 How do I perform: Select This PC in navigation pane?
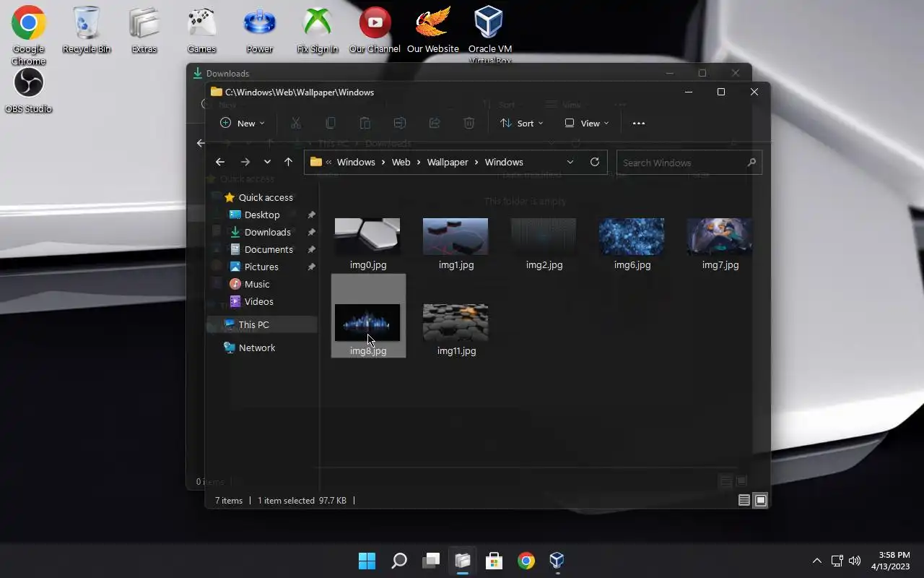[253, 324]
